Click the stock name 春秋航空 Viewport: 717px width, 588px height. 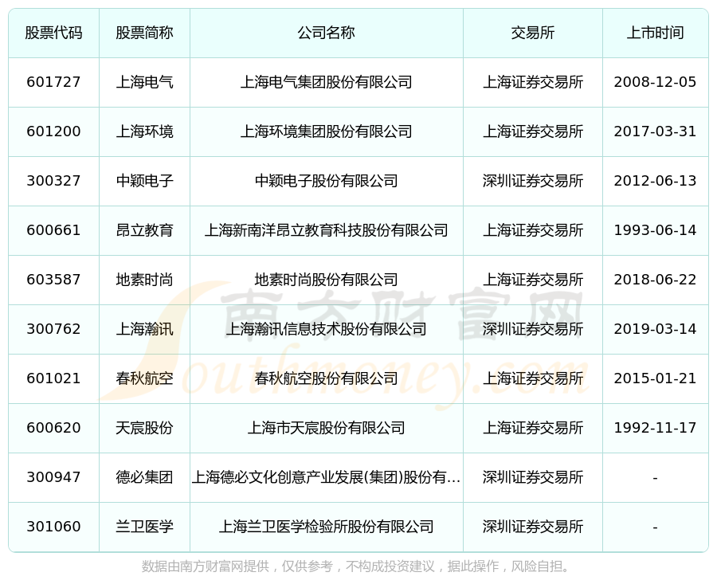pyautogui.click(x=144, y=378)
